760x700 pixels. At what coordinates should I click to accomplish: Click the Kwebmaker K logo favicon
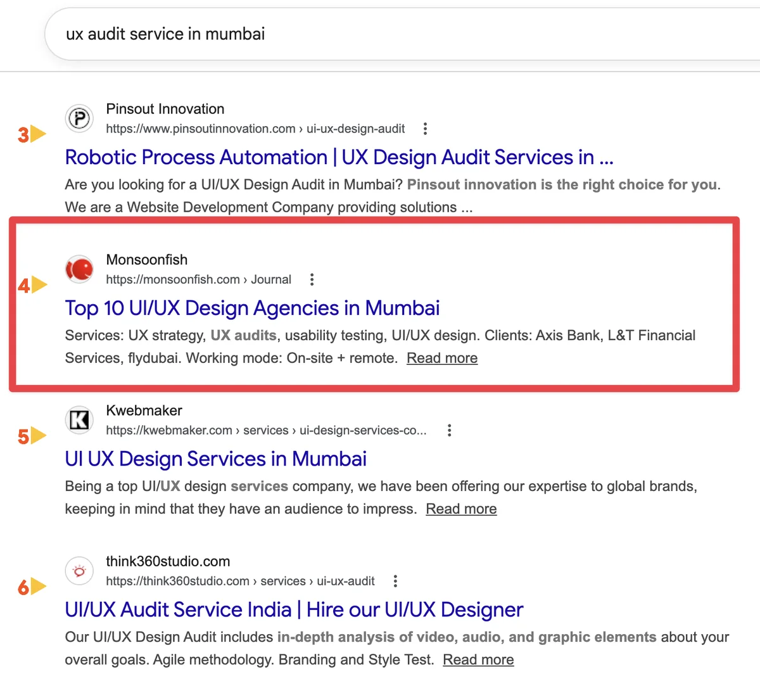point(79,420)
